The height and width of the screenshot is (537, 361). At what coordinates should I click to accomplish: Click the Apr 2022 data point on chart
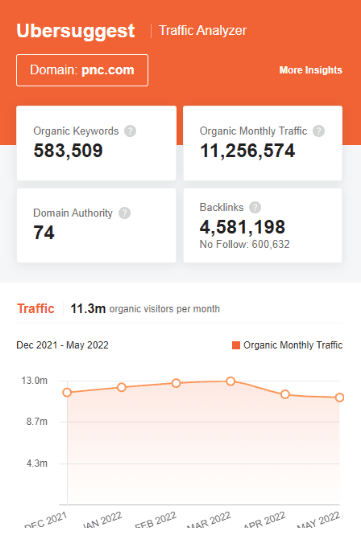pyautogui.click(x=285, y=395)
